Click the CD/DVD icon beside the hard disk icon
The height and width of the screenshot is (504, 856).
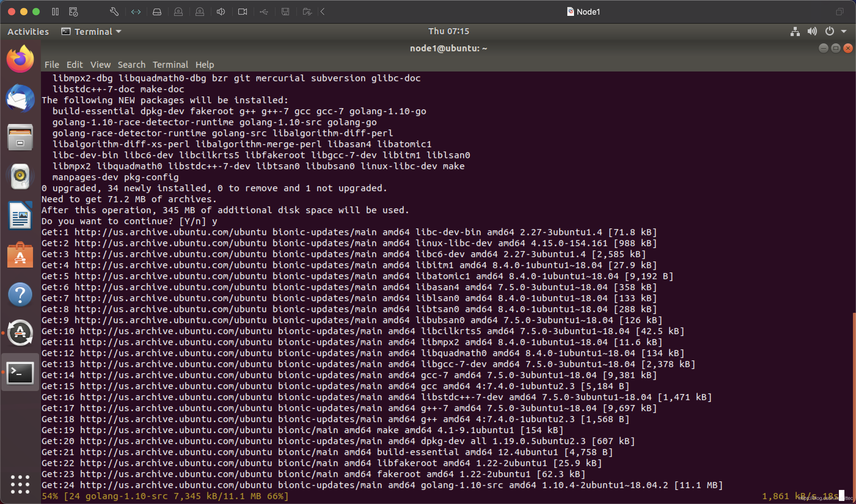click(178, 12)
